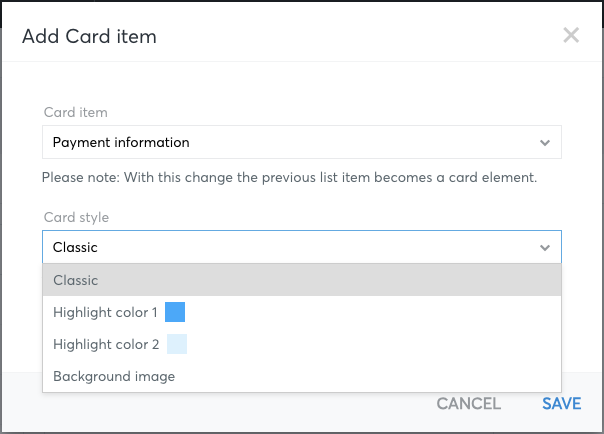Click the chevron arrow on Card item field
This screenshot has width=604, height=434.
click(x=545, y=143)
